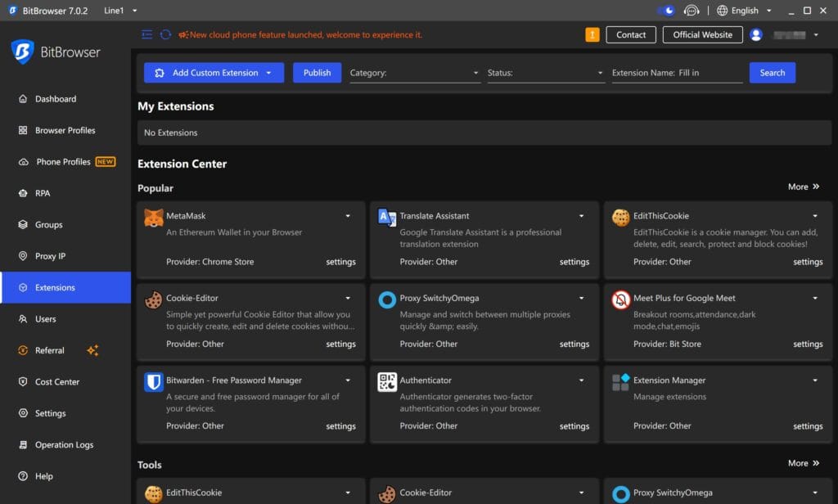Open the Dashboard menu item
The image size is (838, 504).
tap(65, 99)
